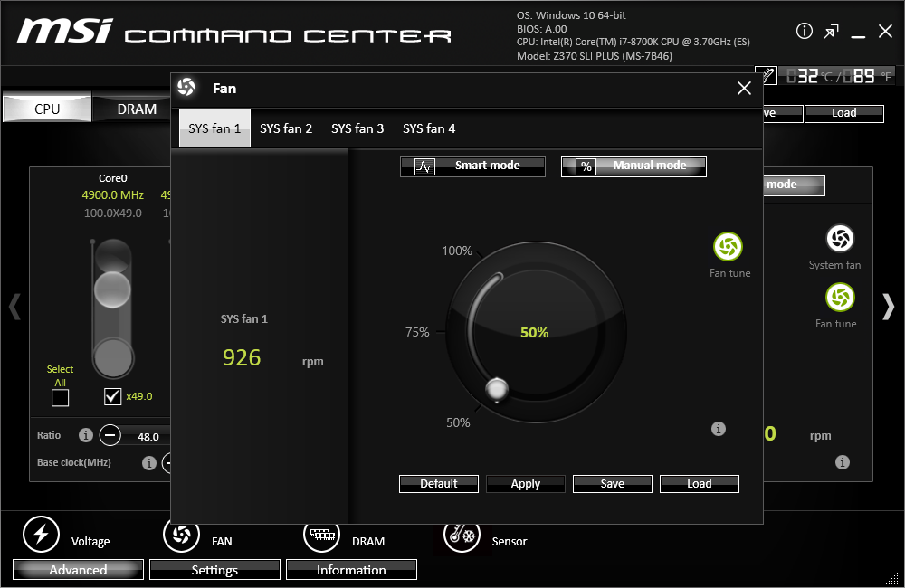This screenshot has height=588, width=905.
Task: Click the info icon beside Base clock(MHz)
Action: coord(149,463)
